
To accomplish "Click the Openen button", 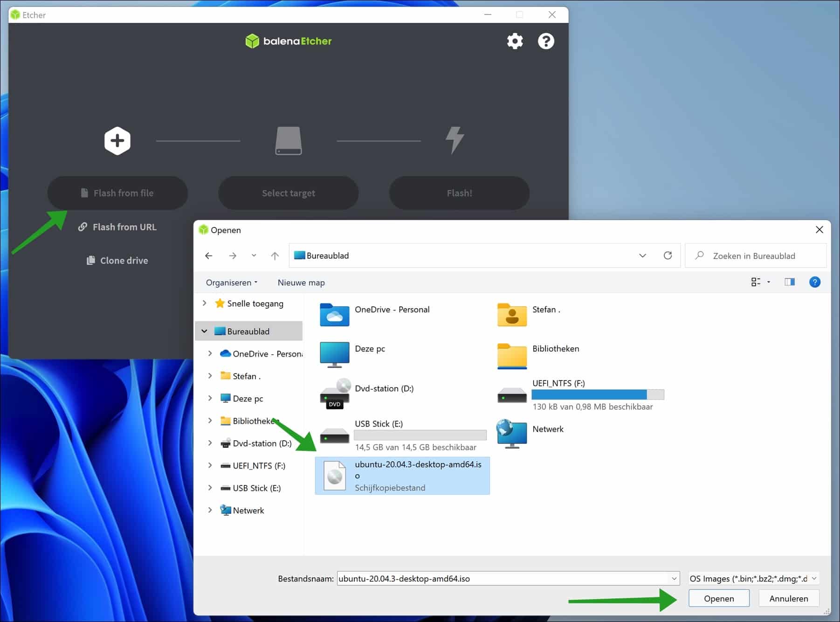I will (x=718, y=598).
